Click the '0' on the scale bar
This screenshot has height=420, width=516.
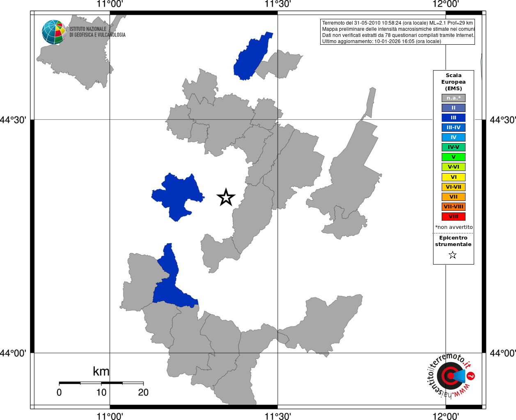tap(59, 393)
